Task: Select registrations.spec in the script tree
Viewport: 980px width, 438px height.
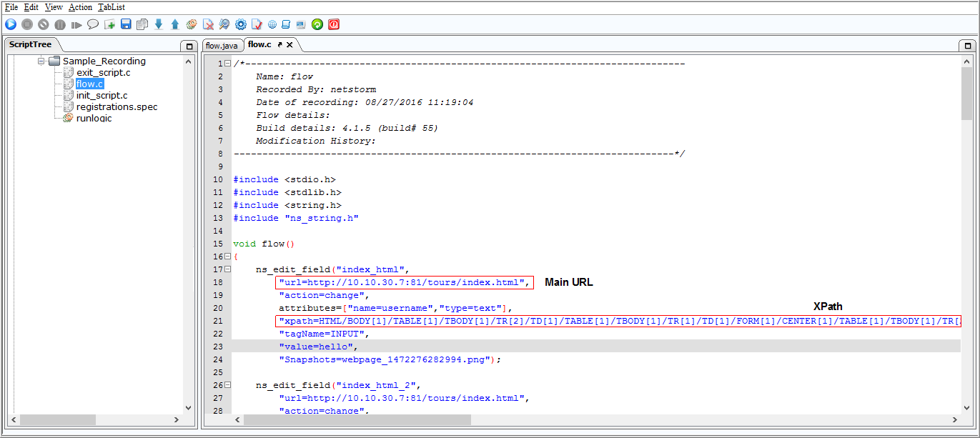Action: [x=117, y=106]
